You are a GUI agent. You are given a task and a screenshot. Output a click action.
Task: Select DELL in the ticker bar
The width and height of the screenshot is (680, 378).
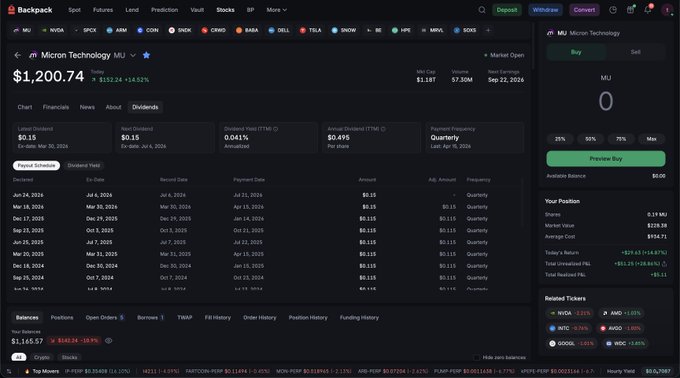tap(279, 30)
